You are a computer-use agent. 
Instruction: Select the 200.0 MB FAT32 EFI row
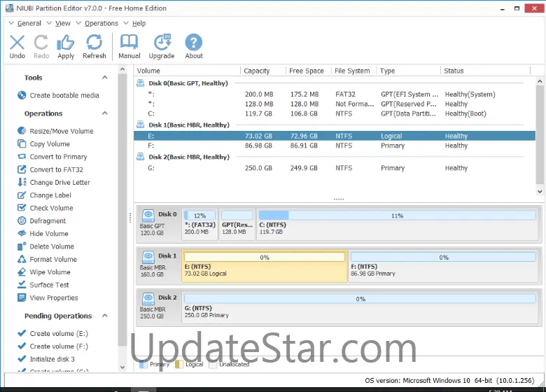tap(335, 94)
